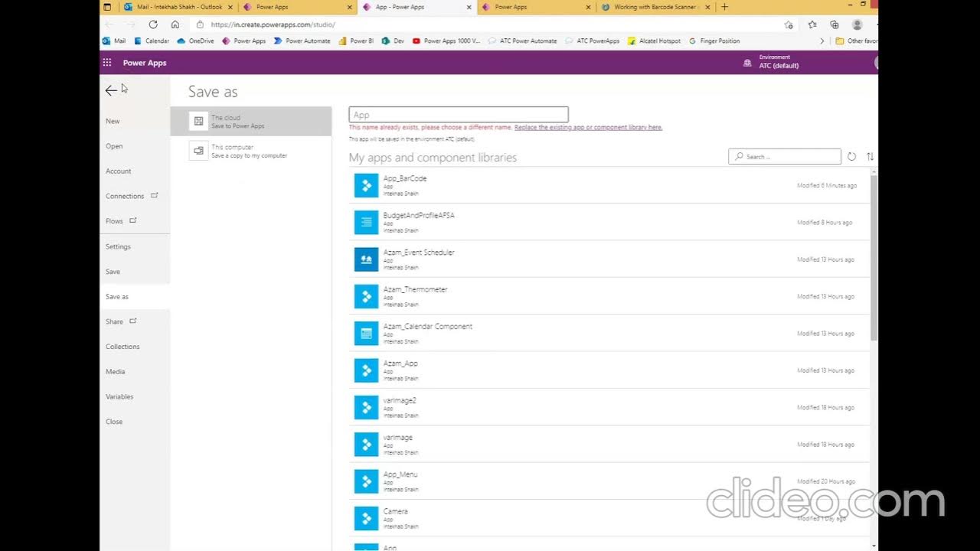The width and height of the screenshot is (980, 551).
Task: Switch to Working with Barcode Scanner tab
Action: click(x=655, y=7)
